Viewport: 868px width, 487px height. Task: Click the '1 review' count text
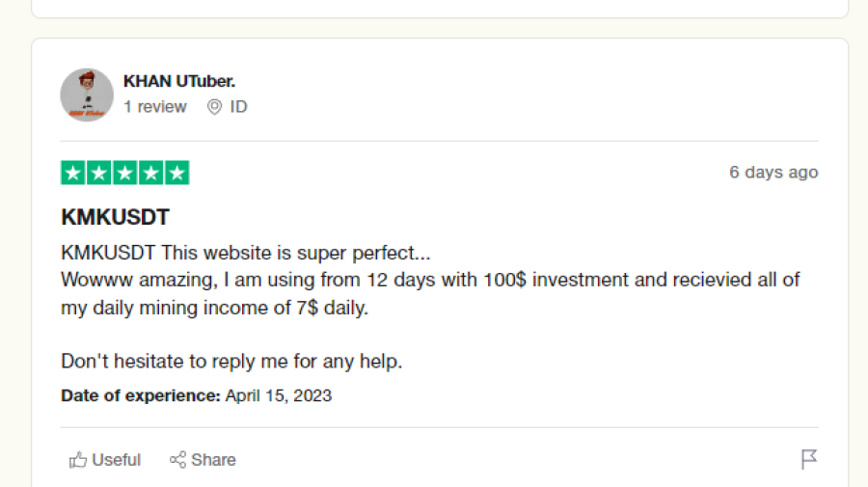pyautogui.click(x=155, y=107)
